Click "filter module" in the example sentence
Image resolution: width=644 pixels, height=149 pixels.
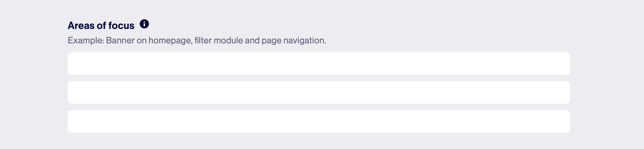coord(219,41)
